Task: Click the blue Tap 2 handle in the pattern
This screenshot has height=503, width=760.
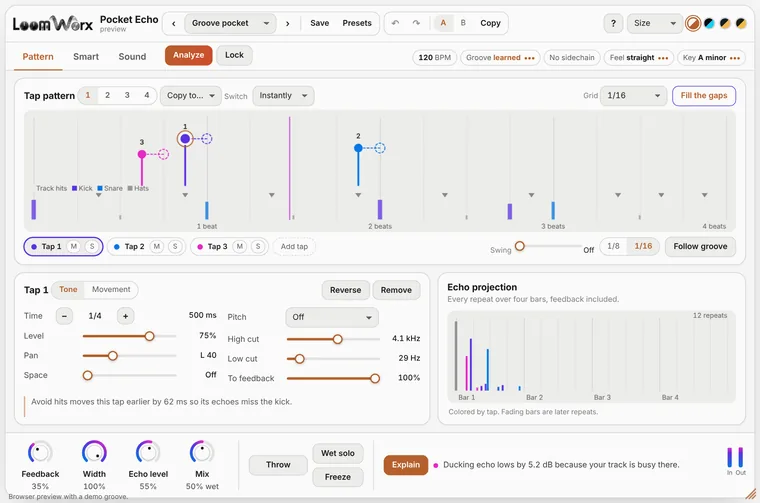Action: click(358, 148)
